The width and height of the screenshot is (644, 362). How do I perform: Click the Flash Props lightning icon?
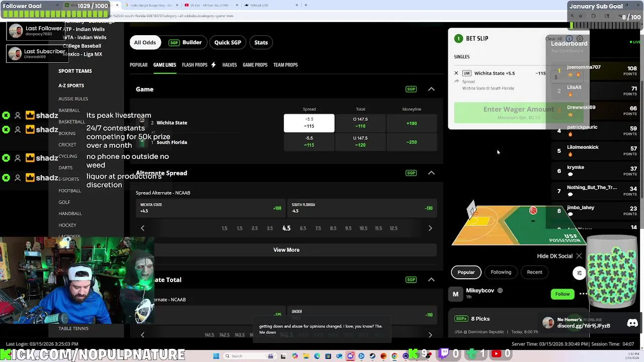213,65
